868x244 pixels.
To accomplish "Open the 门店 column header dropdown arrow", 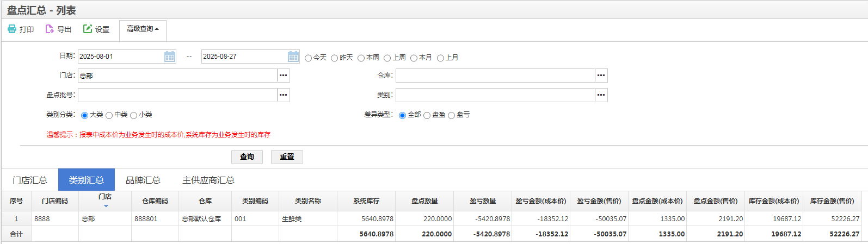I will (x=106, y=206).
